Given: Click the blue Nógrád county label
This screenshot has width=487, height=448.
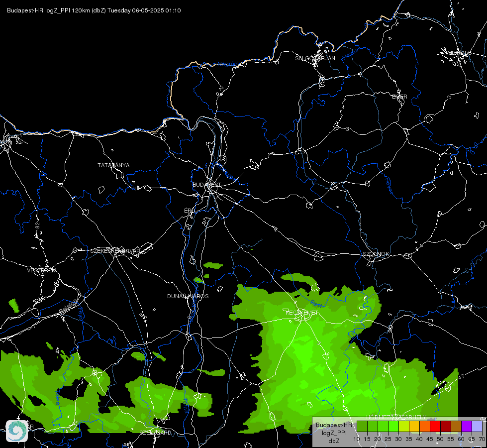Looking at the screenshot, I should pyautogui.click(x=227, y=64).
